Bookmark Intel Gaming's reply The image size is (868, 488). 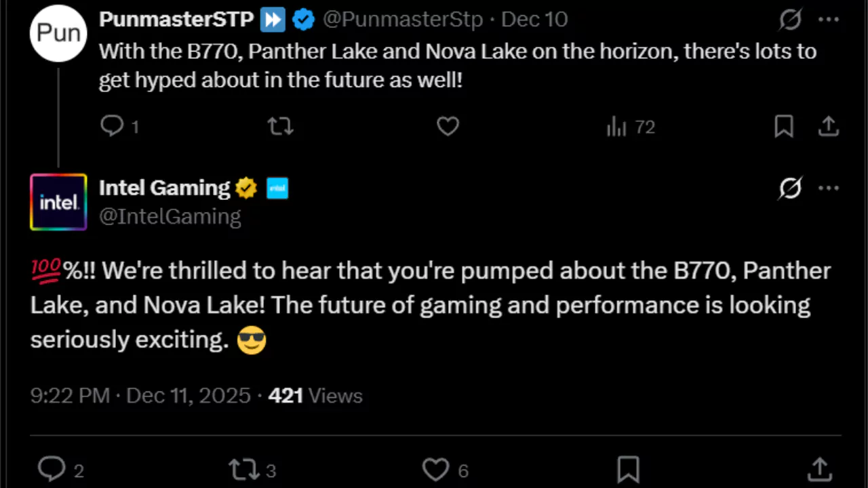628,469
